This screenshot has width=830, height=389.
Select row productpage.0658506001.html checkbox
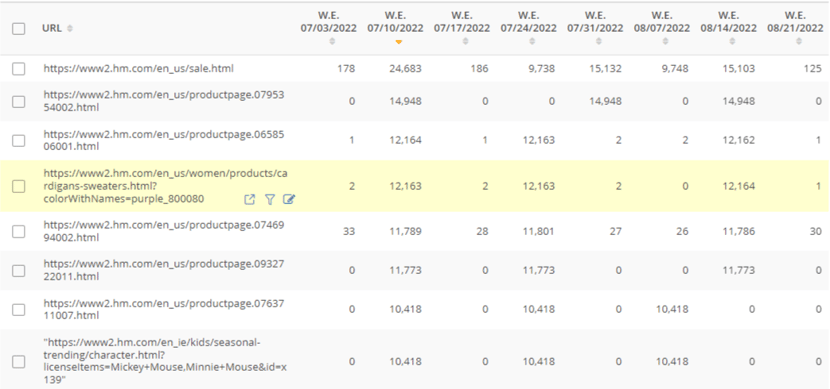coord(19,140)
